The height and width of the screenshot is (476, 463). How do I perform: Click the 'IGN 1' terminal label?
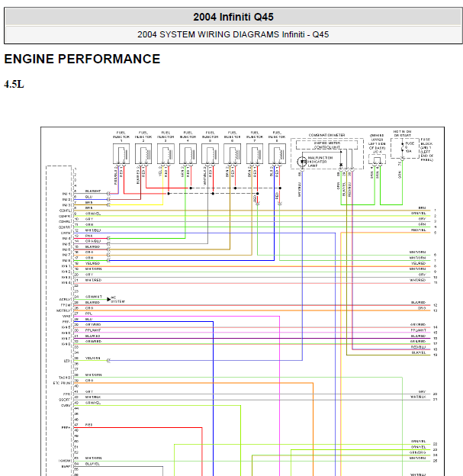tap(66, 266)
